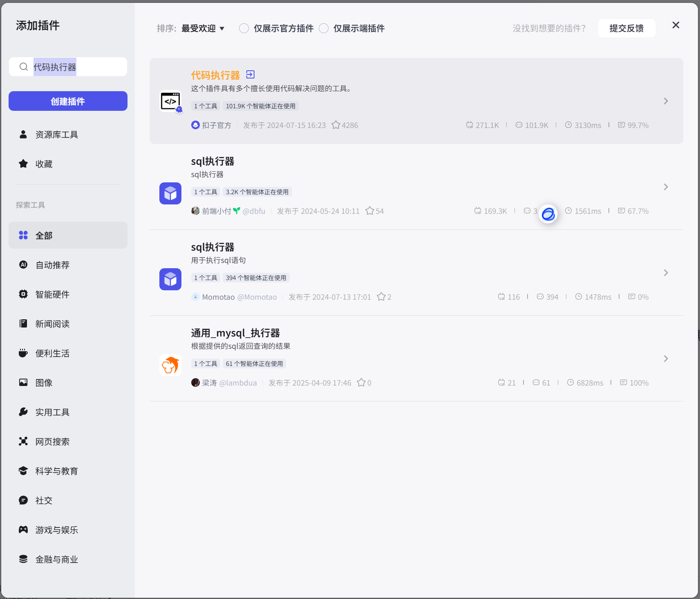This screenshot has width=700, height=599.
Task: Enable 仅展示端插件 filter
Action: coord(324,28)
